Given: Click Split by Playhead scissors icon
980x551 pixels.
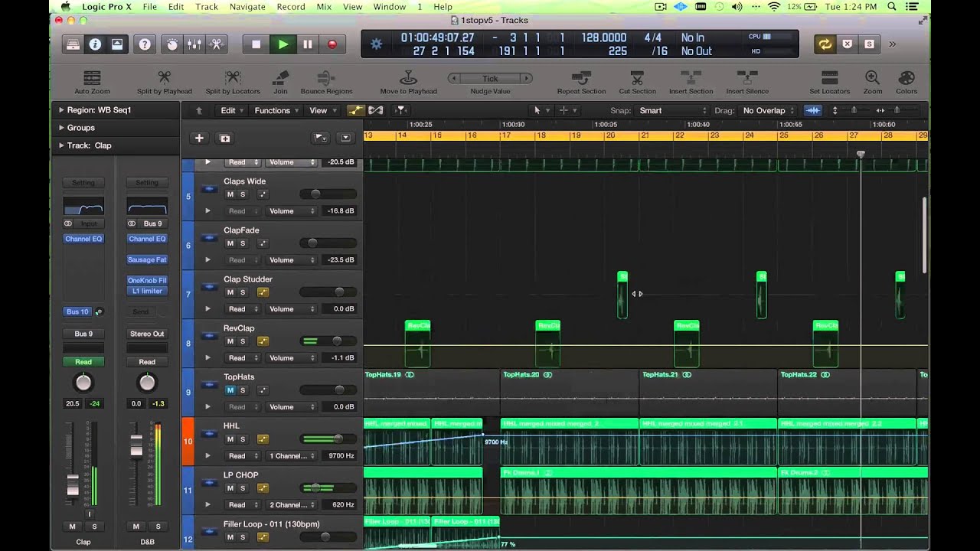Looking at the screenshot, I should pos(164,77).
